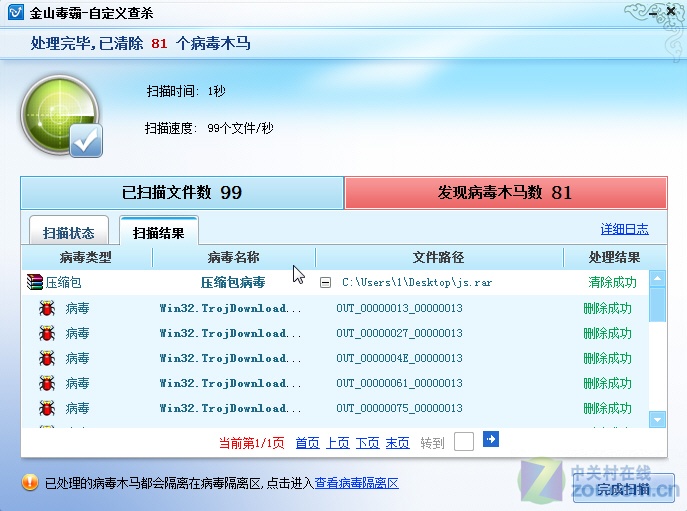Jump to 末页 in pagination
Viewport: 687px width, 511px height.
click(x=397, y=443)
